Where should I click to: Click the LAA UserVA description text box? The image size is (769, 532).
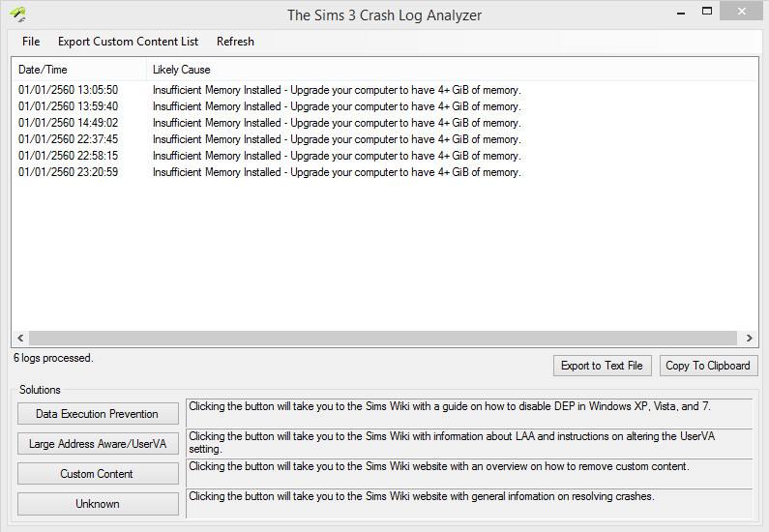tap(469, 443)
